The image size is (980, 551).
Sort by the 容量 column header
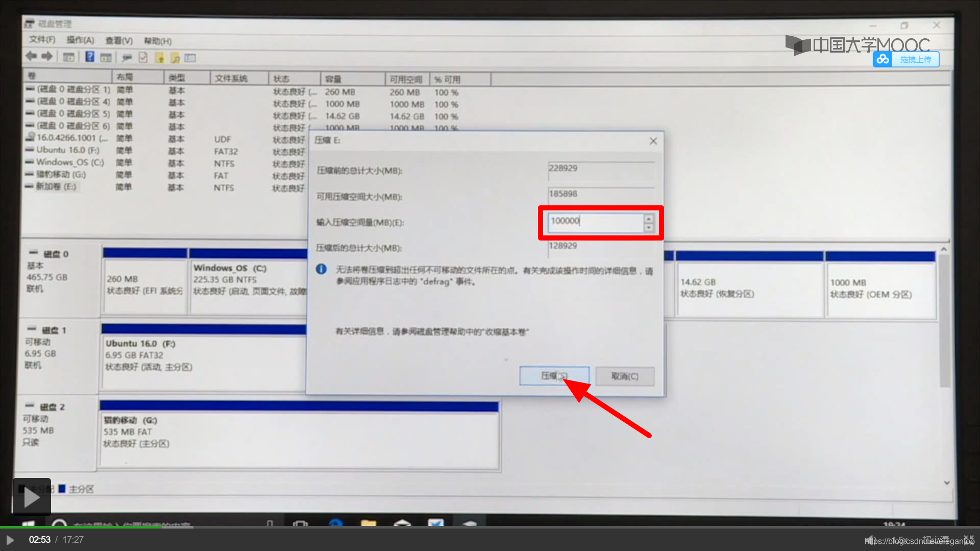pos(353,79)
